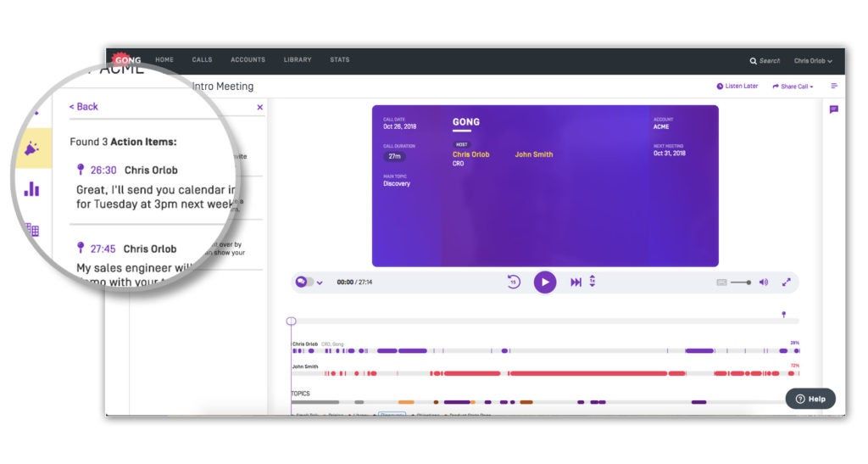Switch to the Library section
This screenshot has height=464, width=868.
(298, 59)
